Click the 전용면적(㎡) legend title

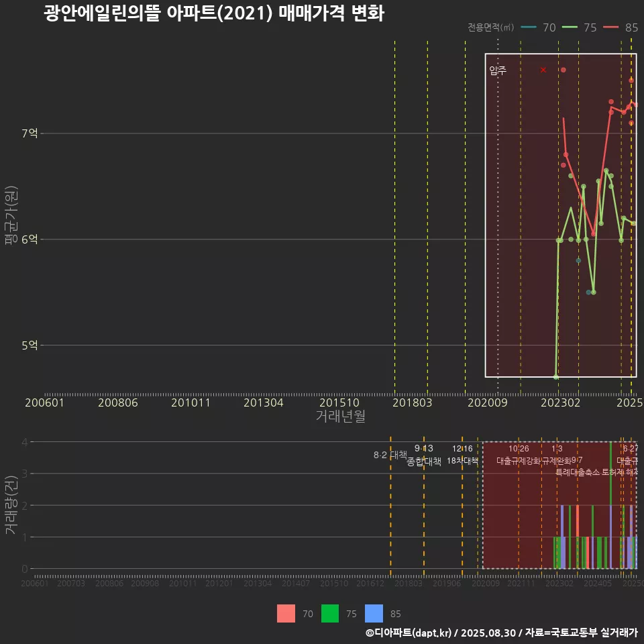[x=491, y=28]
